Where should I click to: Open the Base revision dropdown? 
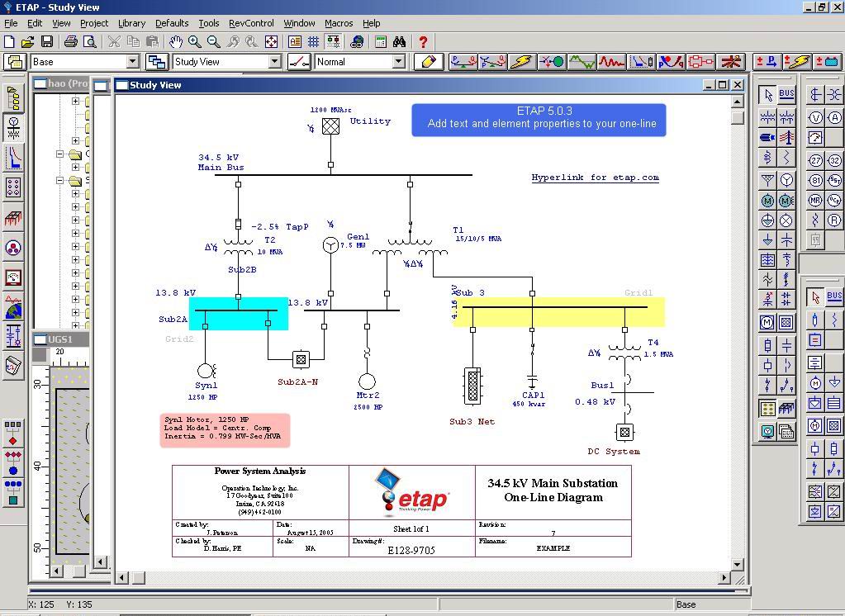pyautogui.click(x=132, y=61)
